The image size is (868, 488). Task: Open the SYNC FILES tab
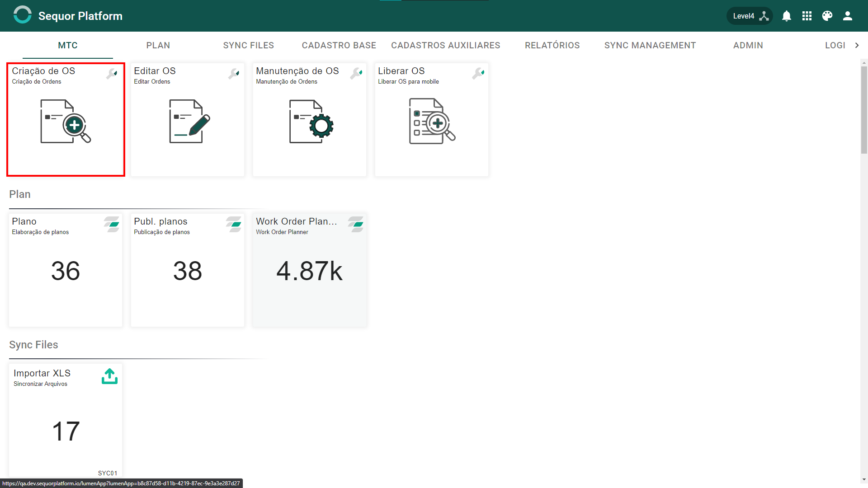(249, 45)
